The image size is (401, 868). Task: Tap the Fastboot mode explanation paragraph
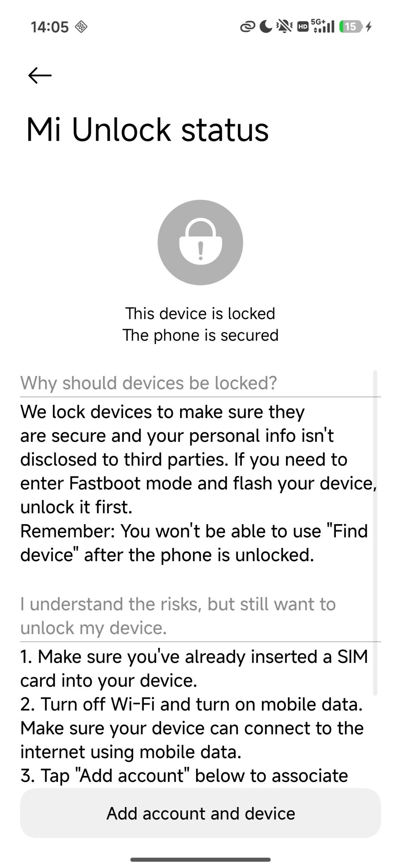(x=198, y=483)
